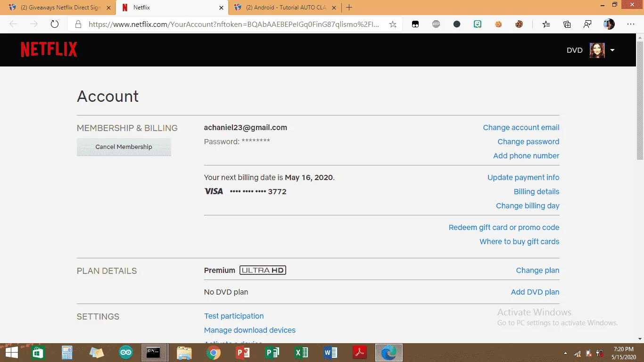This screenshot has width=644, height=362.
Task: Click the browser Refresh button
Action: [54, 24]
